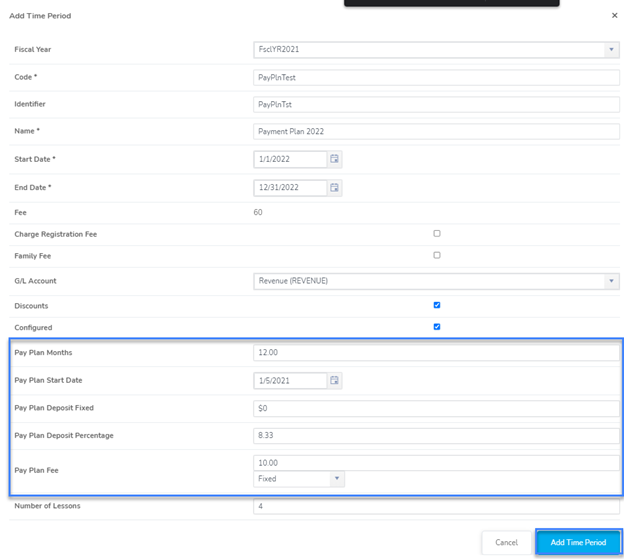This screenshot has width=624, height=559.
Task: Check the Family Fee checkbox
Action: pos(437,255)
